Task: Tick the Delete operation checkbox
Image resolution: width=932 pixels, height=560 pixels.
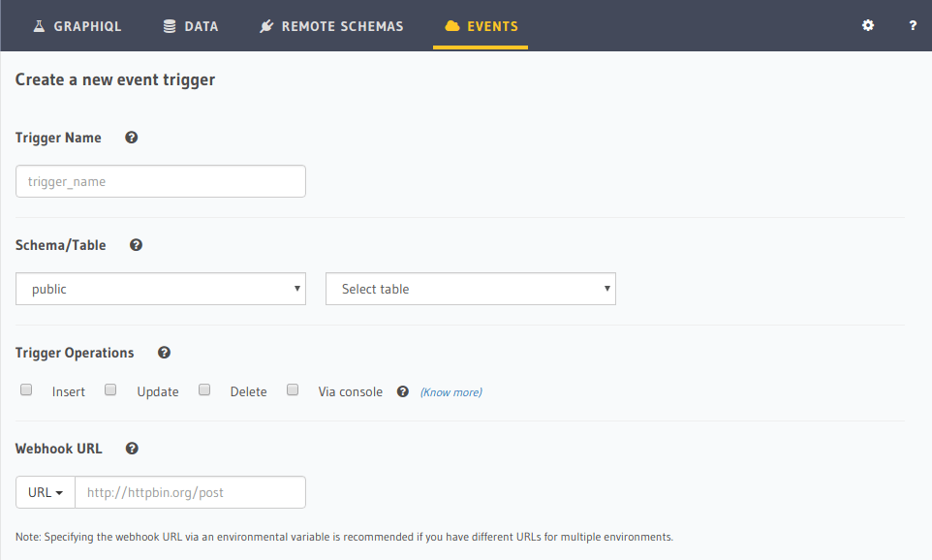Action: [204, 390]
